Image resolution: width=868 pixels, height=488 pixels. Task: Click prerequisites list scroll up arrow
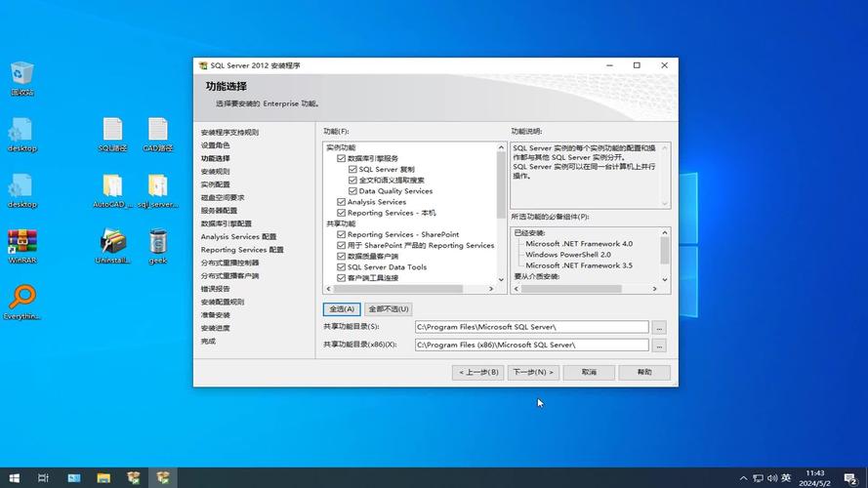pos(665,233)
